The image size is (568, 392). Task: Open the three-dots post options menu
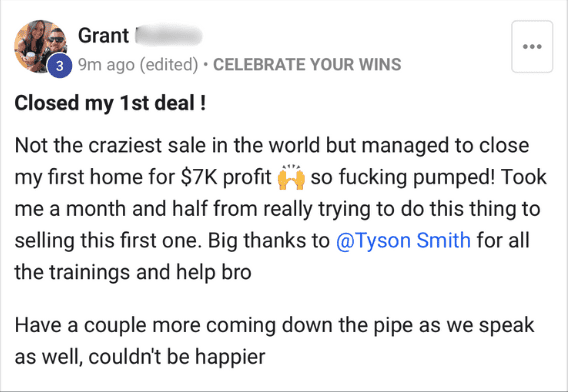click(532, 47)
